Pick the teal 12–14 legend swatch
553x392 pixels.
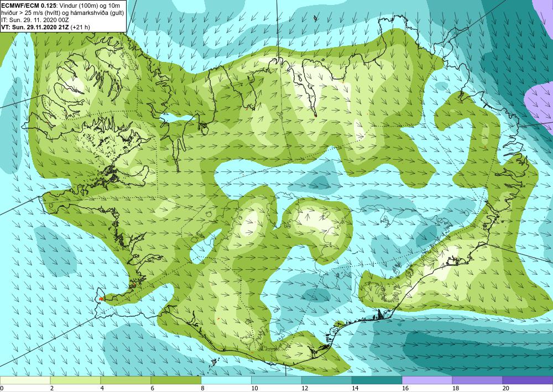pos(327,380)
